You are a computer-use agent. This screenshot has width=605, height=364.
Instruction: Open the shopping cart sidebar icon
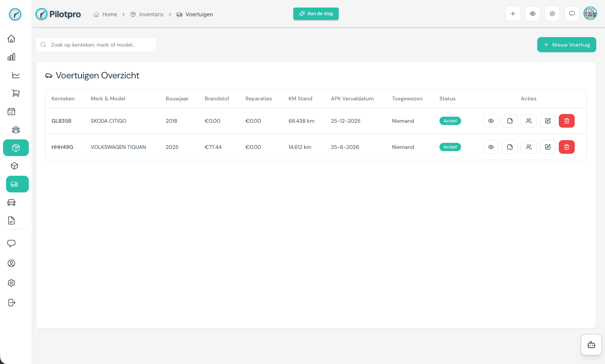pyautogui.click(x=16, y=93)
